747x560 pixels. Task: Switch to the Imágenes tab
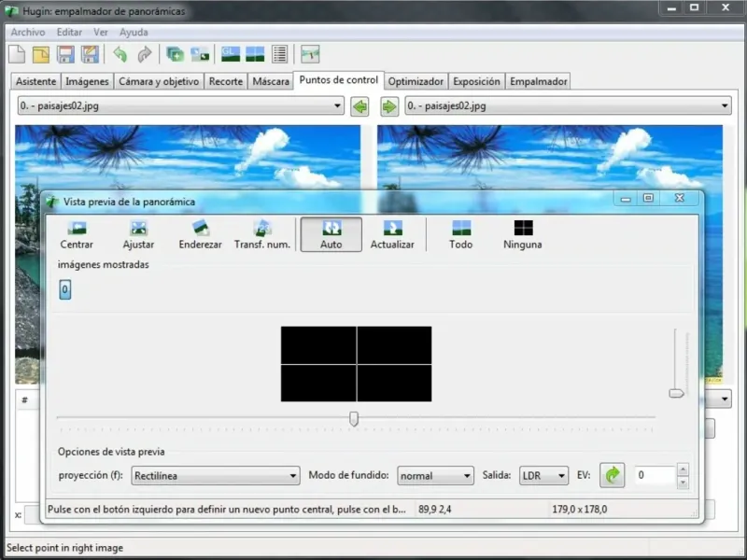tap(87, 81)
